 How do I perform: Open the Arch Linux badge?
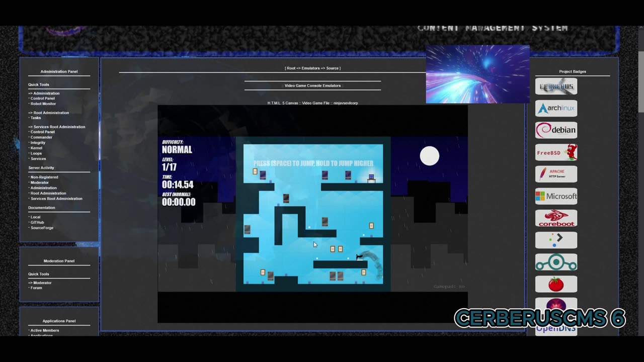click(556, 108)
